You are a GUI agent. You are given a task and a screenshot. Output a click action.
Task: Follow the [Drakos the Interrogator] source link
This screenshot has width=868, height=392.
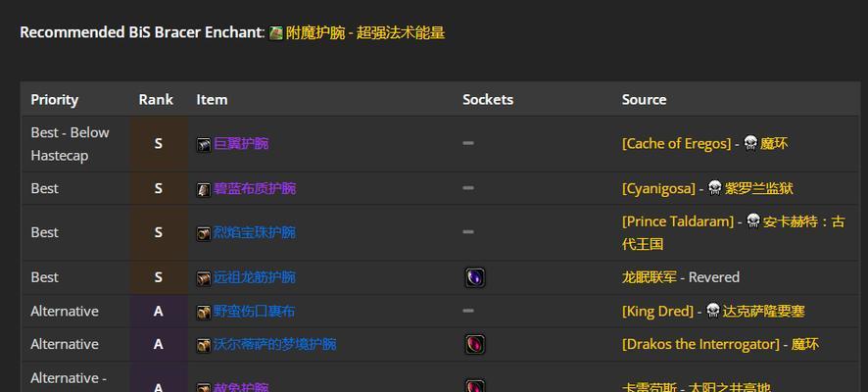[700, 344]
